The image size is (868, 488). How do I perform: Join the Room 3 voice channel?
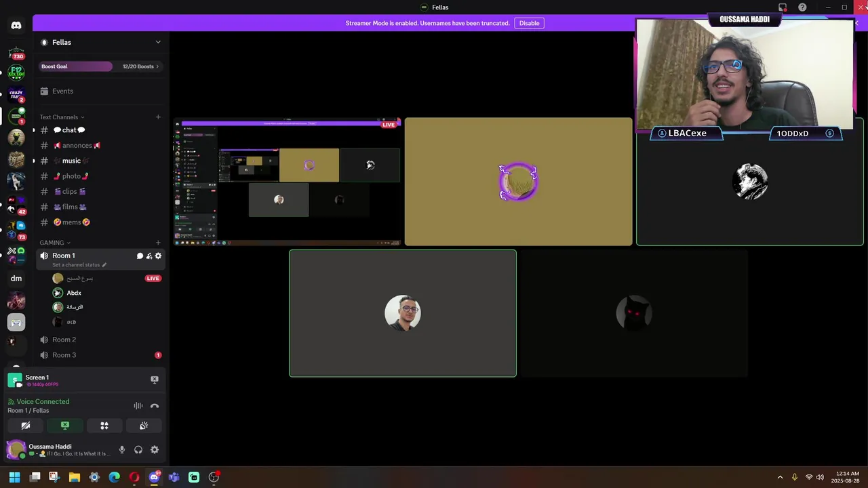(100, 355)
